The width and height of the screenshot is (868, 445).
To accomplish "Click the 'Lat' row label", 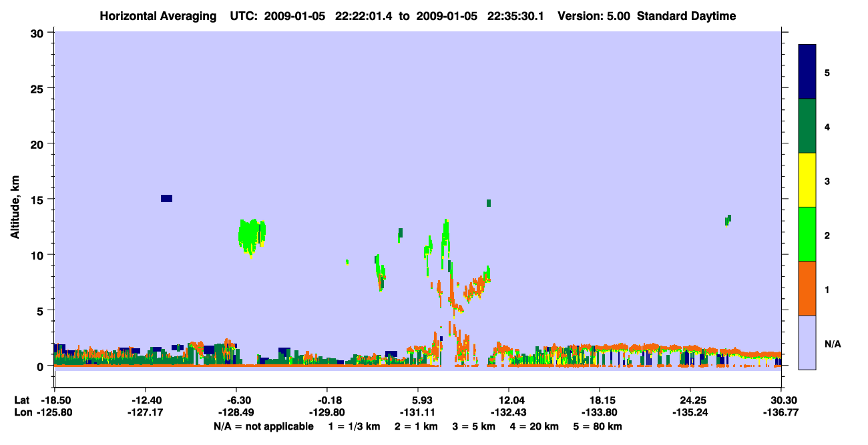I will [21, 400].
